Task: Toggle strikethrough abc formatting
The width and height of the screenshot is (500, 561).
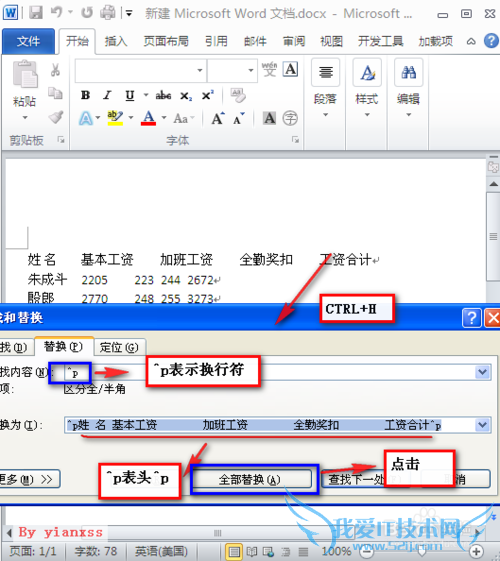Action: coord(163,95)
